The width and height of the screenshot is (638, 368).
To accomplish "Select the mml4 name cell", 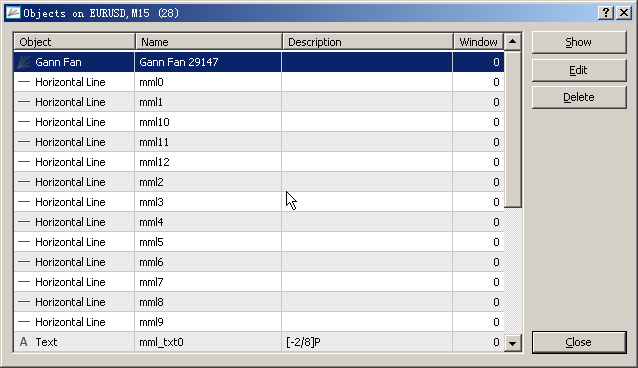I will click(x=208, y=222).
